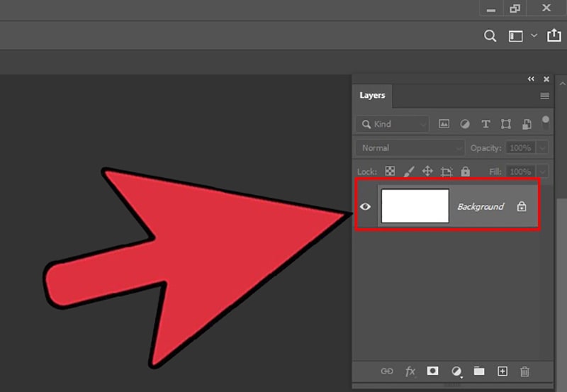Click the Opacity 100% field

pyautogui.click(x=520, y=148)
